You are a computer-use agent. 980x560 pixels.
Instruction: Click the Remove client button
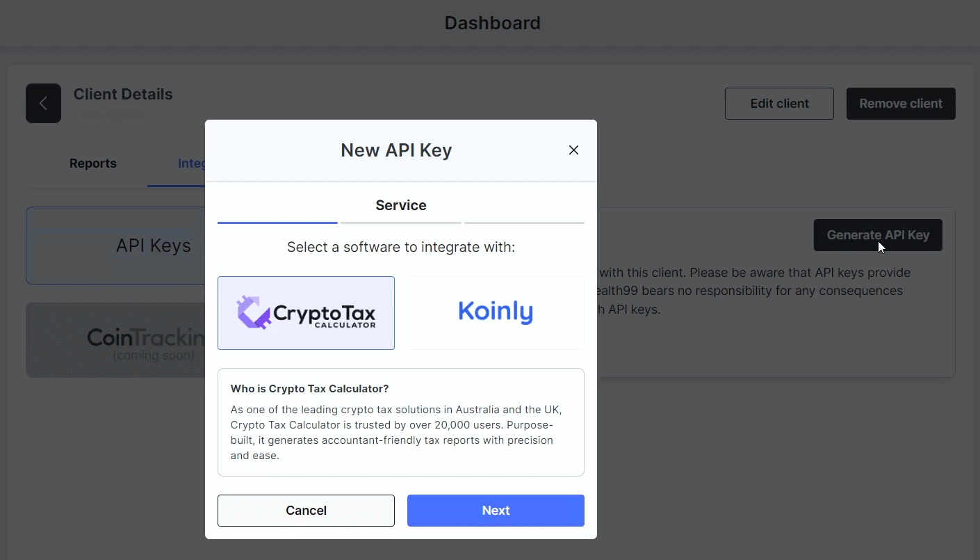pyautogui.click(x=901, y=104)
